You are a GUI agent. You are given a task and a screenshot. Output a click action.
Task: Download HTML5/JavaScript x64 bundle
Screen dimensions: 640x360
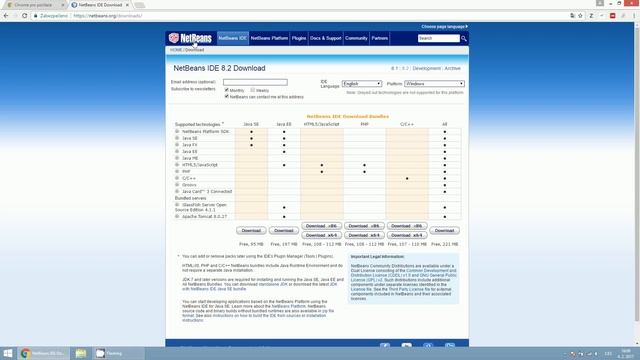322,235
